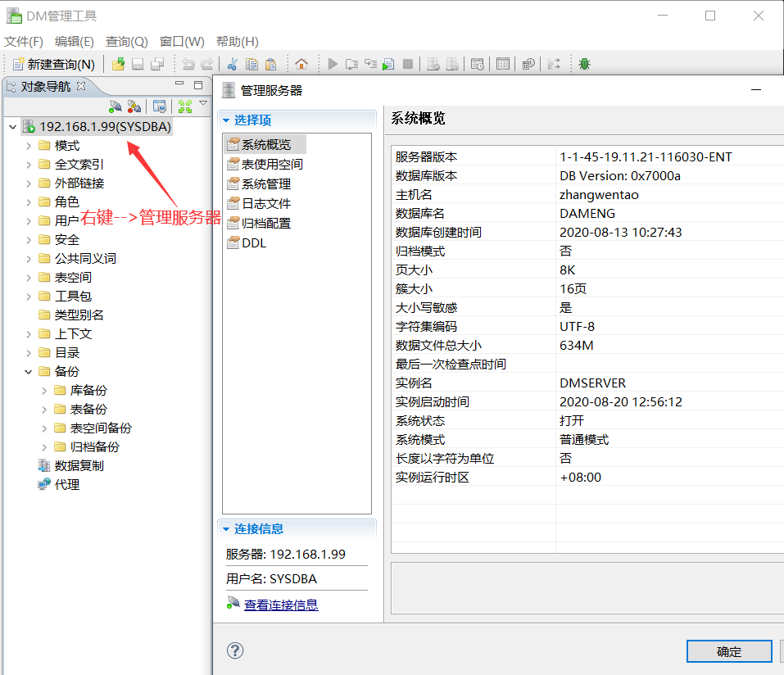The image size is (784, 675).
Task: Select the 外部链接 tree item
Action: 79,183
